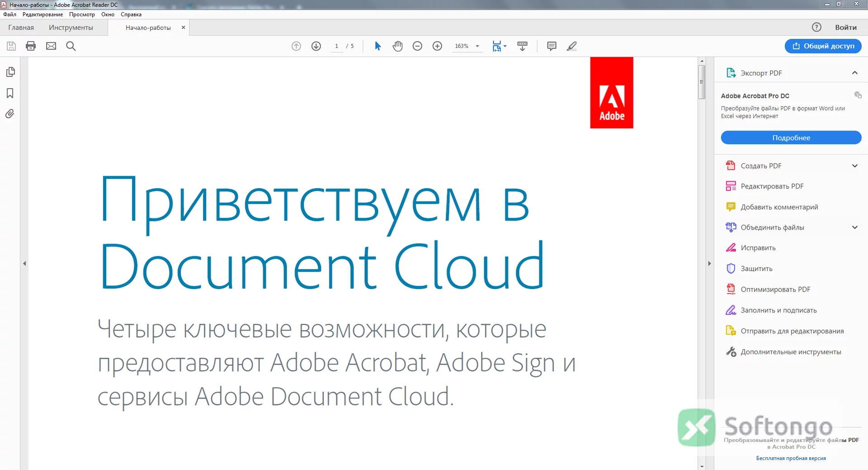Collapse the right tools pane arrow
Image resolution: width=868 pixels, height=470 pixels.
tap(709, 263)
